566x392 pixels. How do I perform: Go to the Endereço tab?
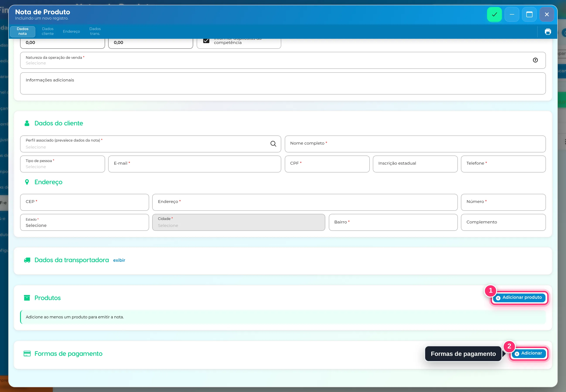click(x=71, y=31)
